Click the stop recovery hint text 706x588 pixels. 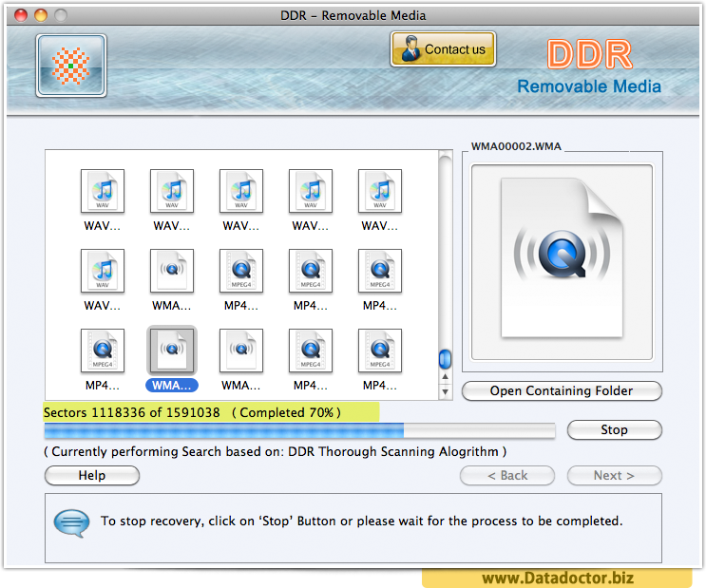[362, 521]
